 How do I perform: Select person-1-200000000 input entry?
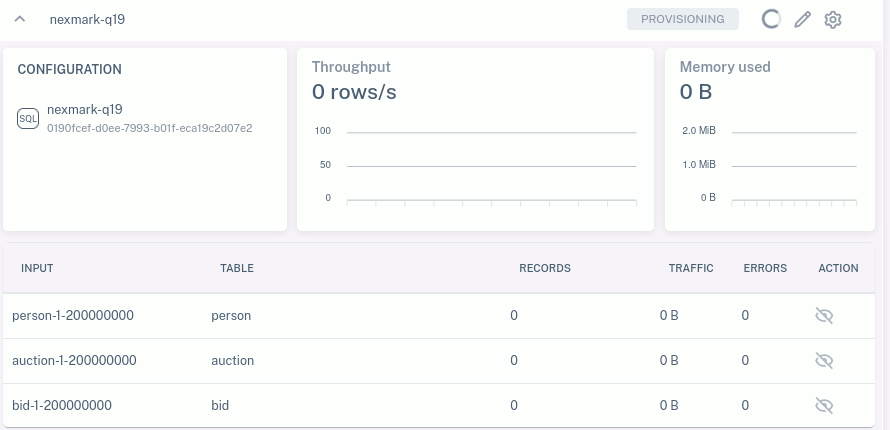click(x=73, y=316)
